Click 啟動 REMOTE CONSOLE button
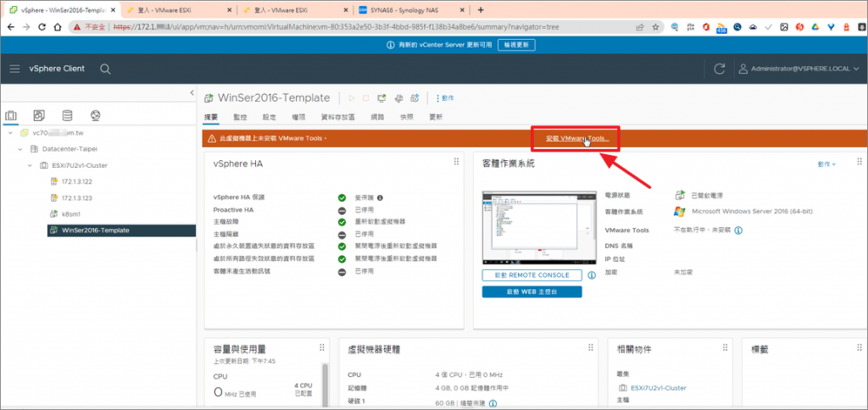The height and width of the screenshot is (410, 868). [x=532, y=275]
